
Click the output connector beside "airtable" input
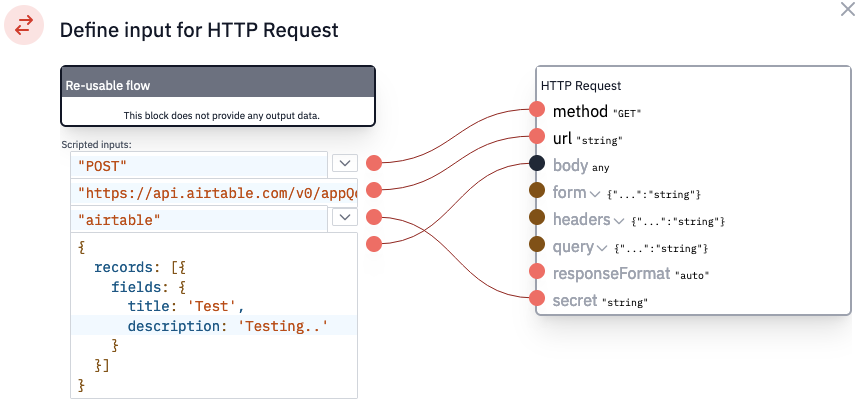pos(374,217)
